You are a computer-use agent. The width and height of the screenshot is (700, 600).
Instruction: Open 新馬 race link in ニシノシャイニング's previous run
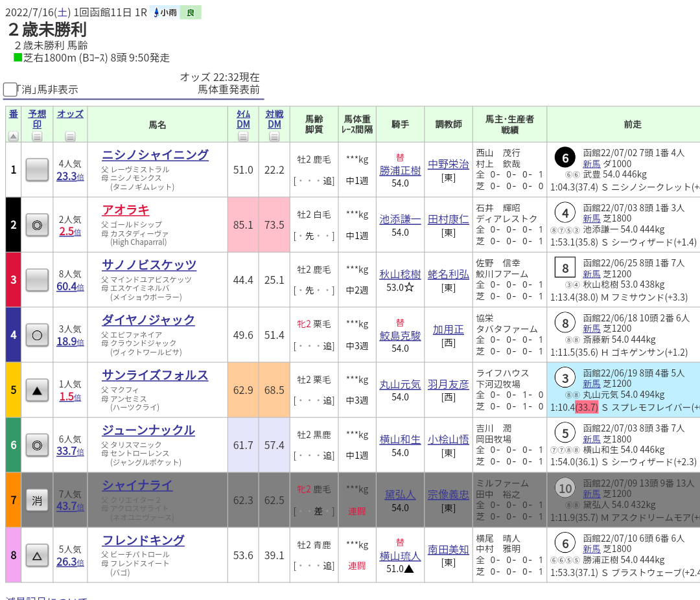pyautogui.click(x=592, y=164)
